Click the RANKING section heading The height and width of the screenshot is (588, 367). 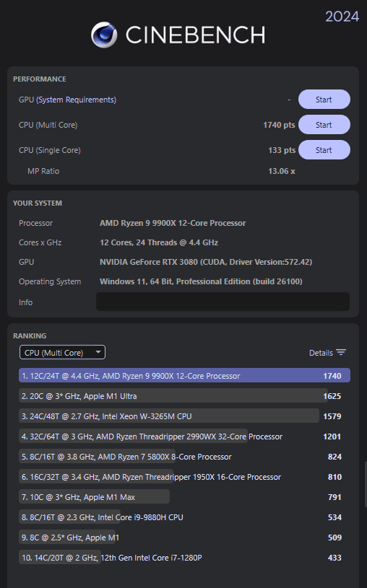coord(30,336)
